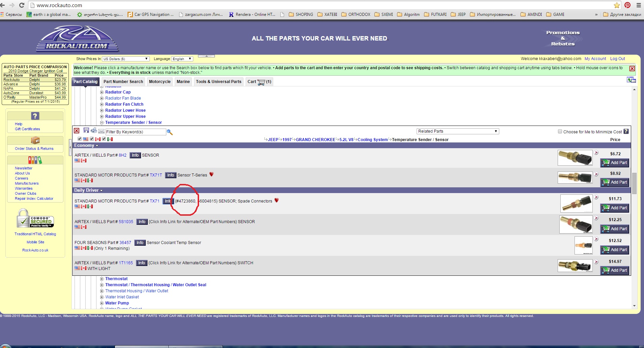Open Info for Airtex part 5S1035
Screen dimensions: 644x348
[142, 222]
